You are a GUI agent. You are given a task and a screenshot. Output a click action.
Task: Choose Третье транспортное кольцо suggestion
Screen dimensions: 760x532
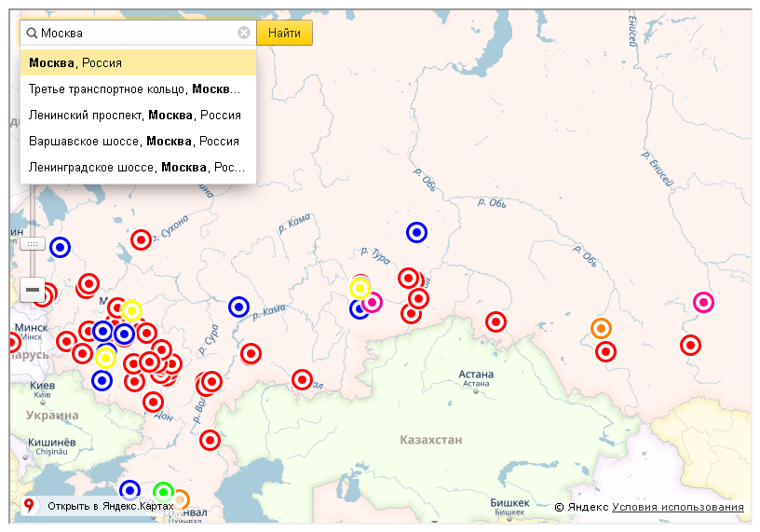coord(138,89)
